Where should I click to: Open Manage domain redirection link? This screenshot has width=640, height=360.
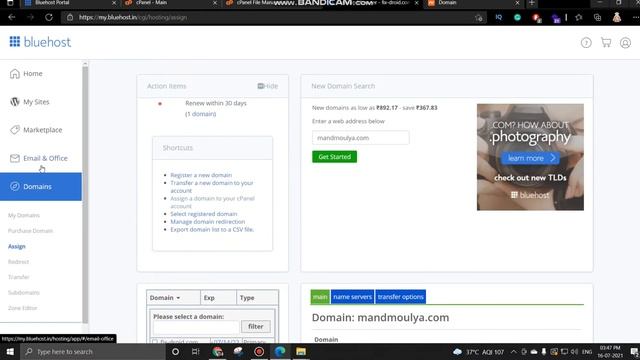pyautogui.click(x=208, y=222)
